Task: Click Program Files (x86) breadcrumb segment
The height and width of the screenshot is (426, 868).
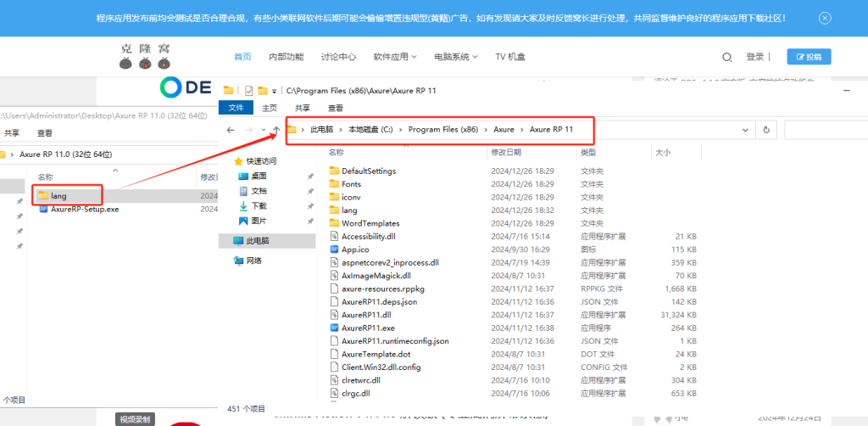Action: click(442, 130)
